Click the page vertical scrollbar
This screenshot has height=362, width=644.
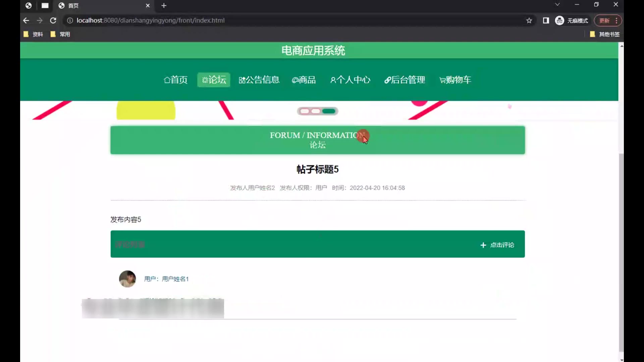click(x=621, y=251)
